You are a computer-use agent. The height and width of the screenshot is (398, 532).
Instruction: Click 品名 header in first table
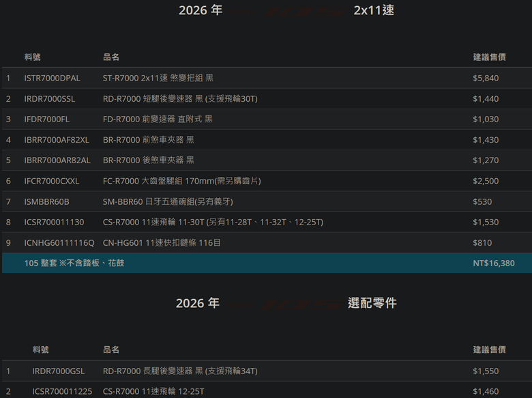click(x=111, y=57)
